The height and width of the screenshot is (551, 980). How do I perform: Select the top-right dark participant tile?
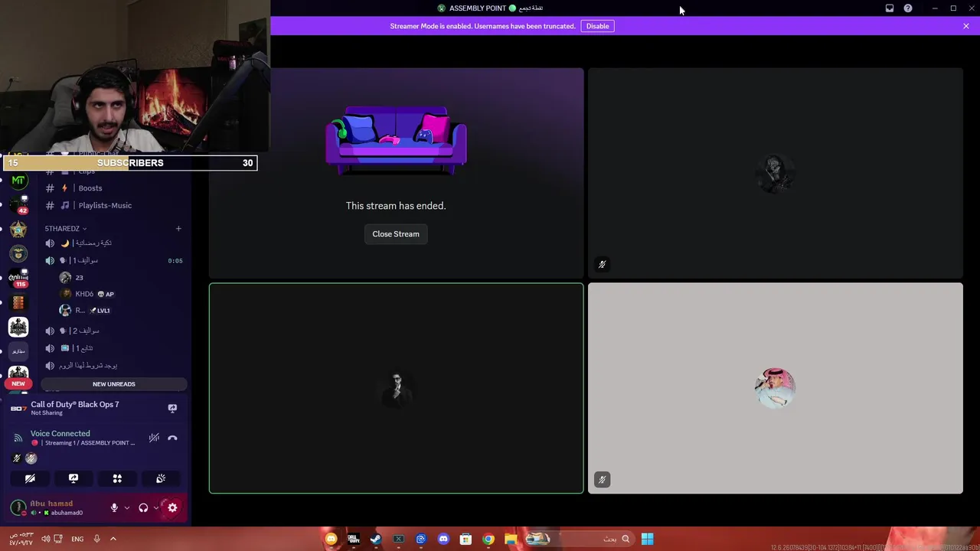coord(775,173)
